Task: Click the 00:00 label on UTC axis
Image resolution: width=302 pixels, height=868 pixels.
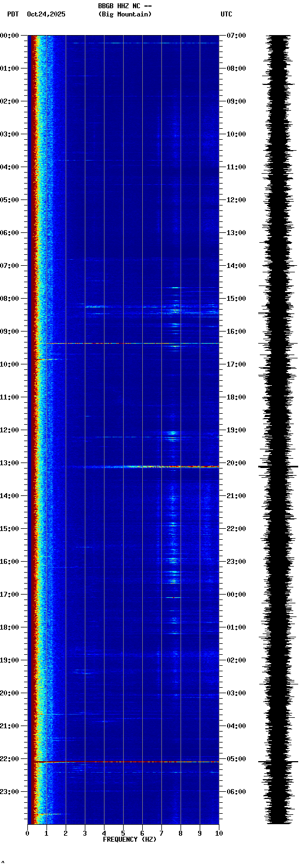Action: click(236, 595)
